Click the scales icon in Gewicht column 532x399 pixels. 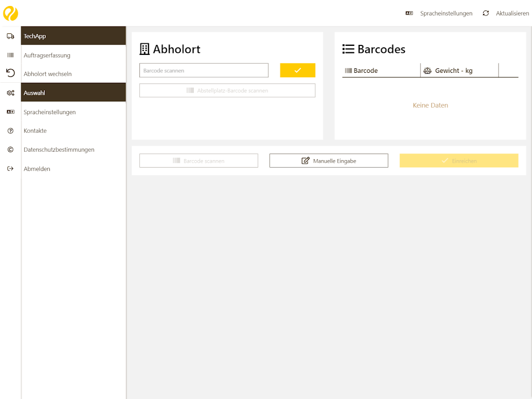427,71
